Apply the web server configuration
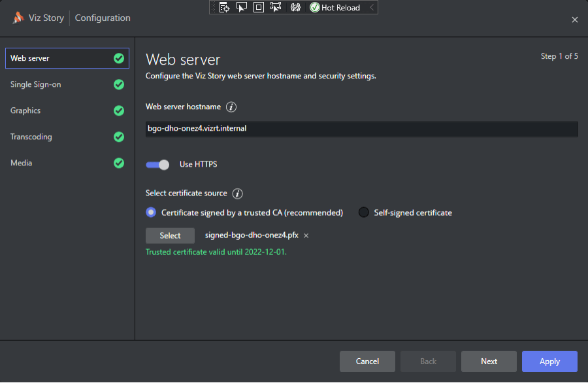The width and height of the screenshot is (588, 383). (549, 361)
